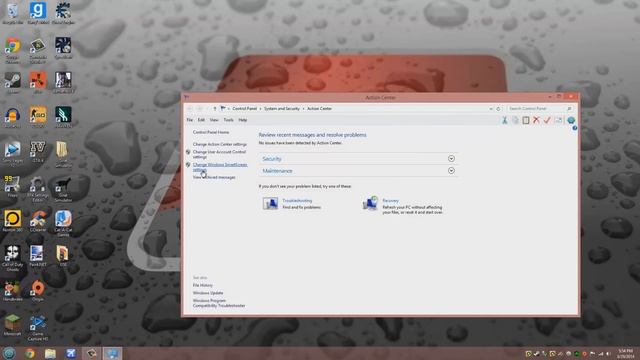Open the Norton 360 desktop shortcut
Image resolution: width=640 pixels, height=360 pixels.
click(13, 221)
